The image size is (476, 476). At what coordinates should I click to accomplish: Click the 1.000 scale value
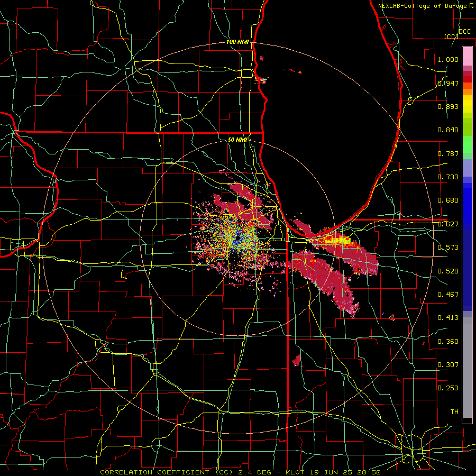448,59
